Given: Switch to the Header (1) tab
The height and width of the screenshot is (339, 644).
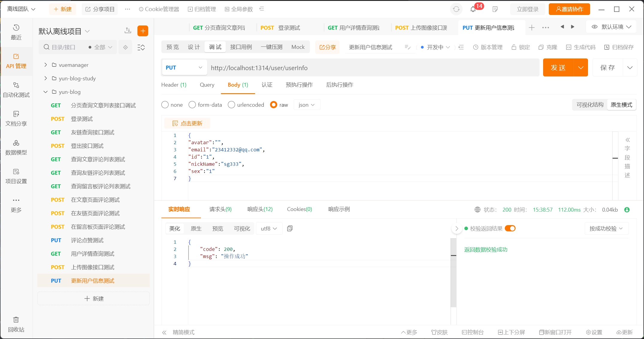Looking at the screenshot, I should (174, 85).
